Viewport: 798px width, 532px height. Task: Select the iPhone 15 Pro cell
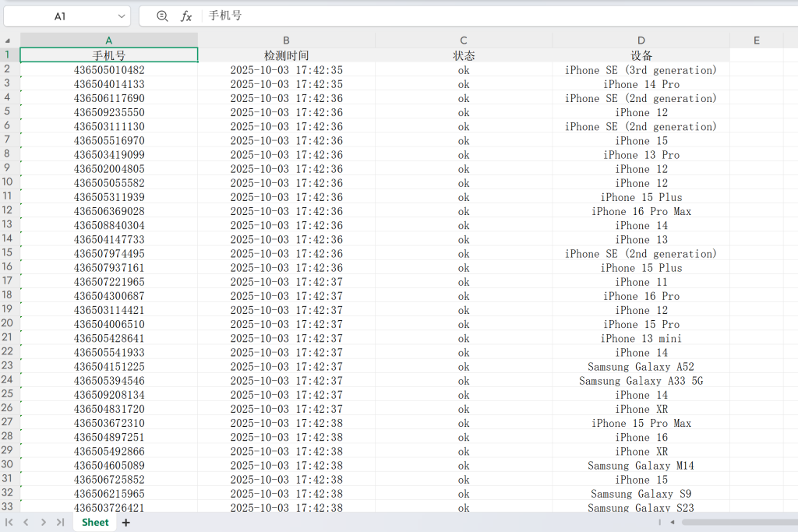(641, 324)
